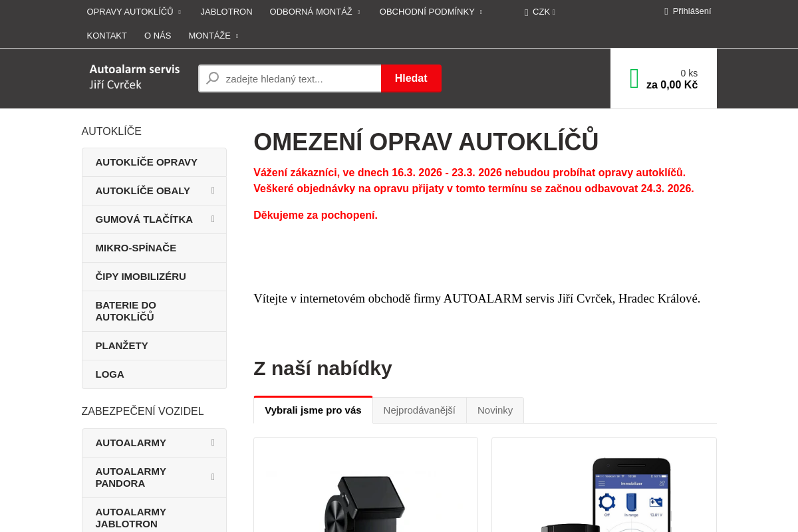
Task: Switch to the Nejprodávanější tab
Action: click(x=420, y=410)
